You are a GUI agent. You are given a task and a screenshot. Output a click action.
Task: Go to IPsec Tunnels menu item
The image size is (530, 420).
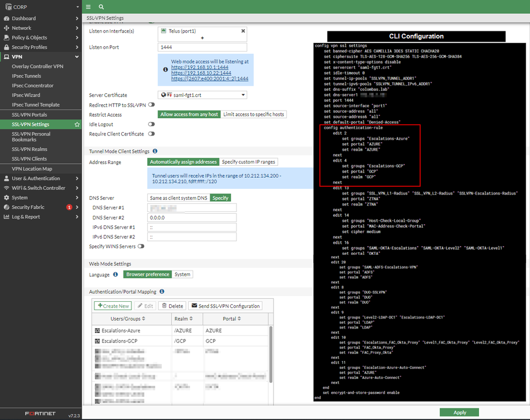tap(27, 76)
